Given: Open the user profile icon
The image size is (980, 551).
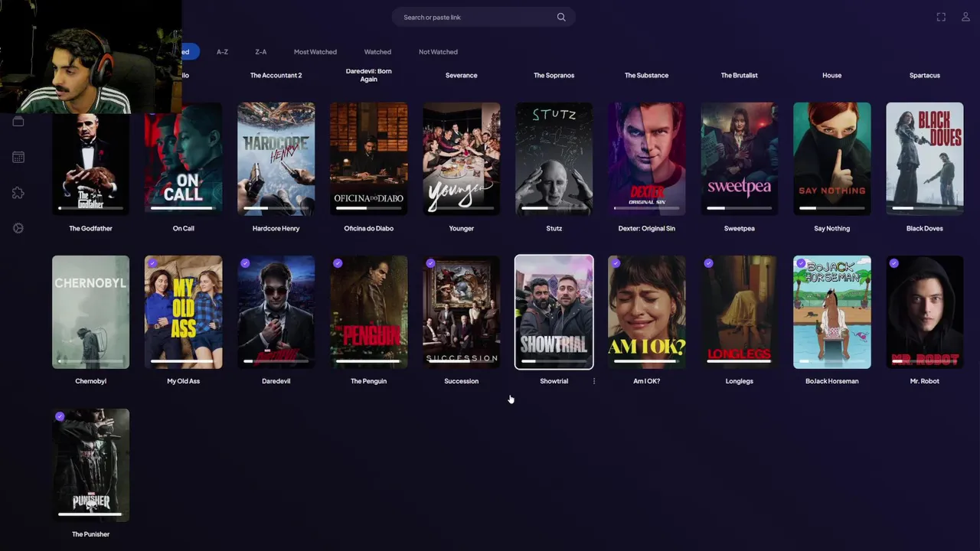Looking at the screenshot, I should click(965, 17).
